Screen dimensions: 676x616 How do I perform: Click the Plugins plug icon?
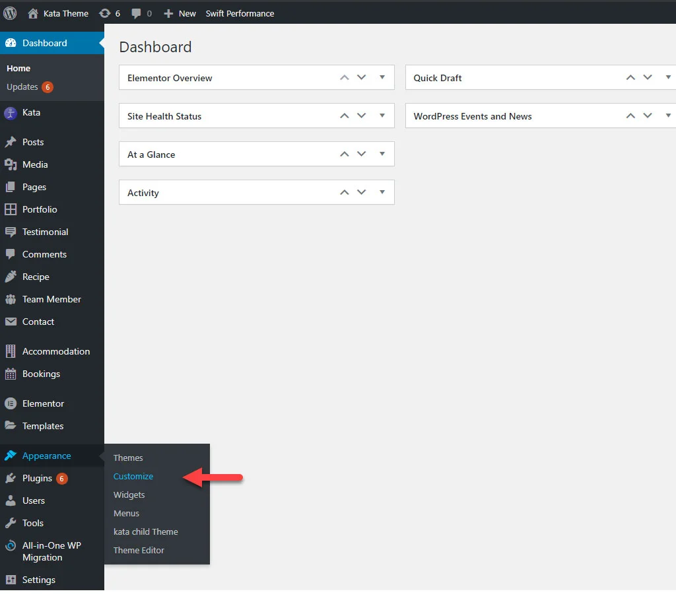pos(11,478)
